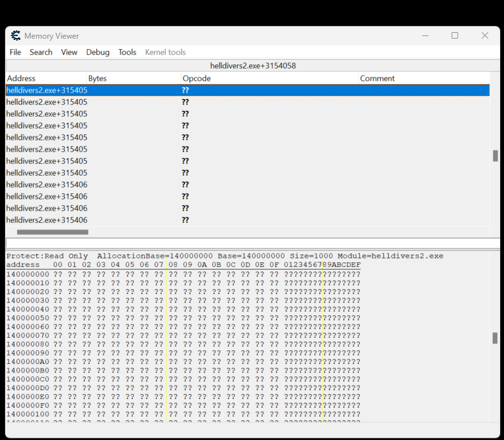The height and width of the screenshot is (440, 504).
Task: Maximize the Memory Viewer window
Action: coord(455,35)
